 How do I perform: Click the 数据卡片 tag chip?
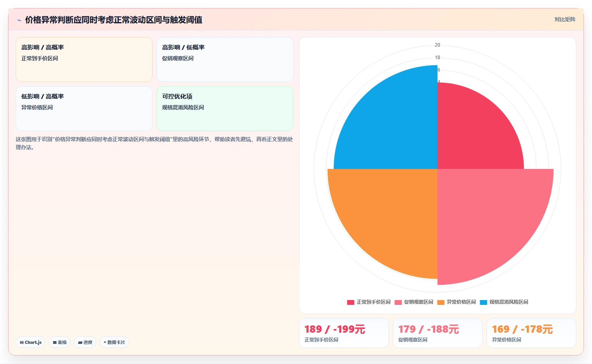(x=114, y=342)
